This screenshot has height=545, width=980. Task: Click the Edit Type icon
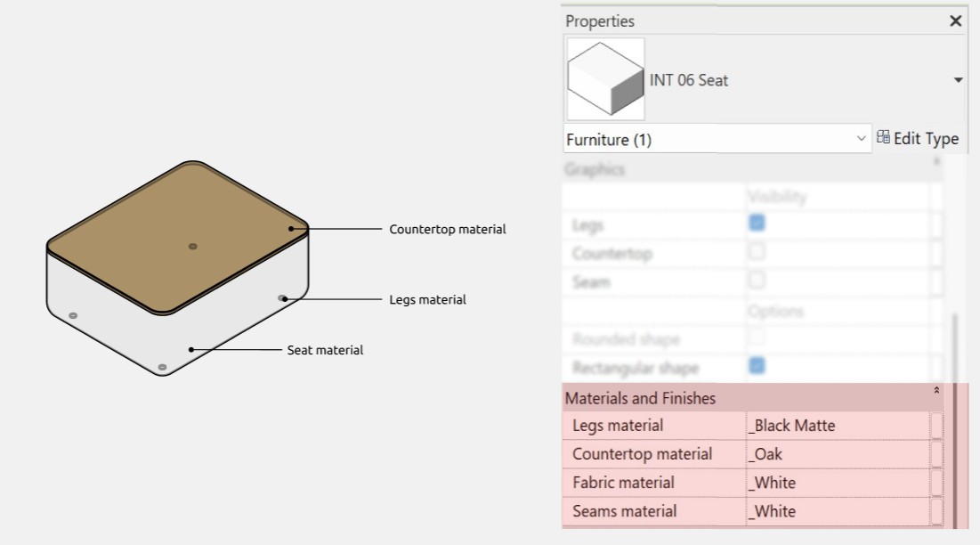pyautogui.click(x=882, y=137)
